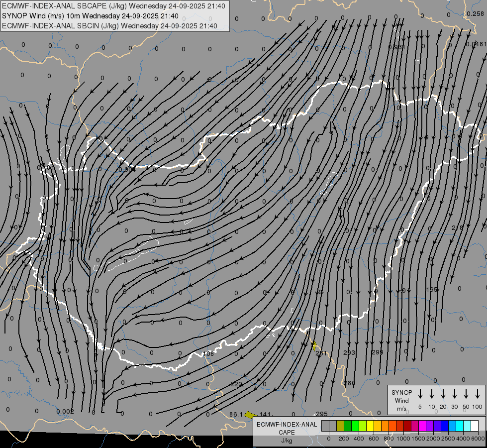Viewport: 487px width, 448px height.
Task: Click the 400 tick label on CAPE scale
Action: [359, 439]
